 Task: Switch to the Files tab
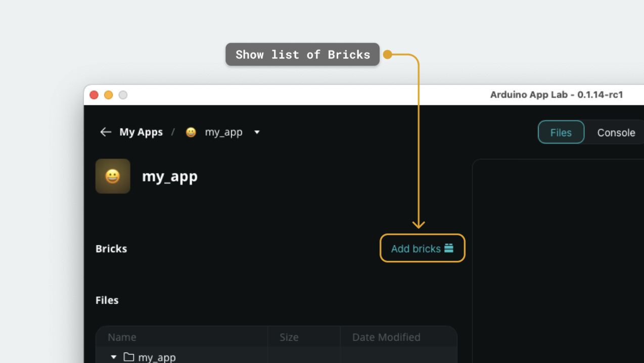[x=561, y=132]
